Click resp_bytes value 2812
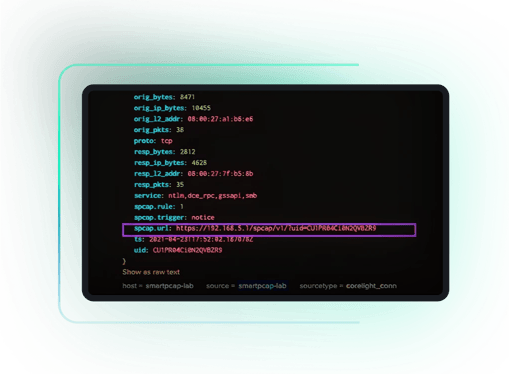 [188, 152]
